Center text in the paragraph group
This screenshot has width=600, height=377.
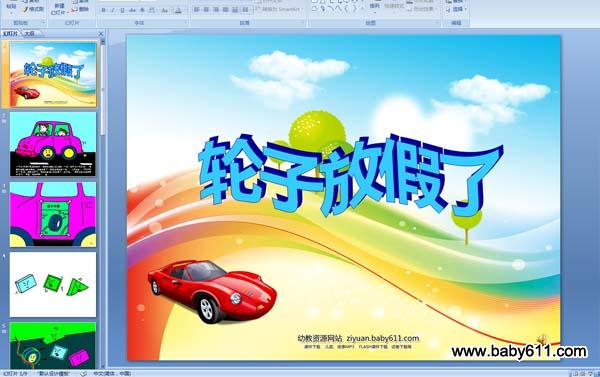(207, 10)
